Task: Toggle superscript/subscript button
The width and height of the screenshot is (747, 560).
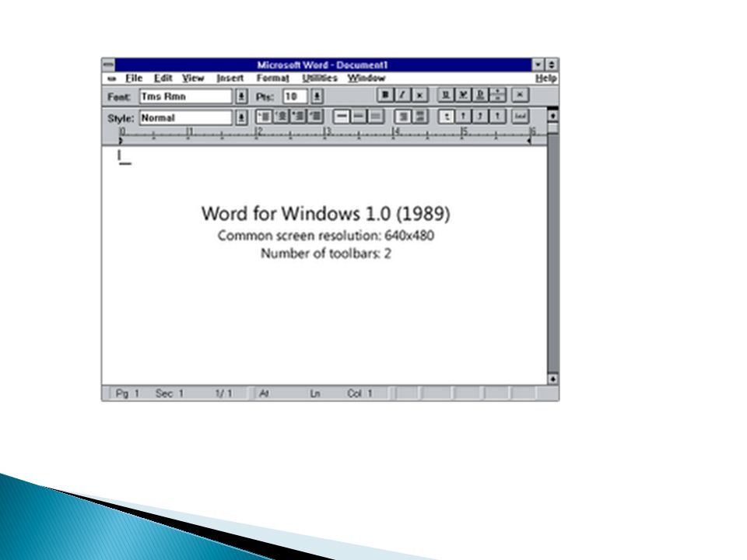Action: tap(497, 95)
